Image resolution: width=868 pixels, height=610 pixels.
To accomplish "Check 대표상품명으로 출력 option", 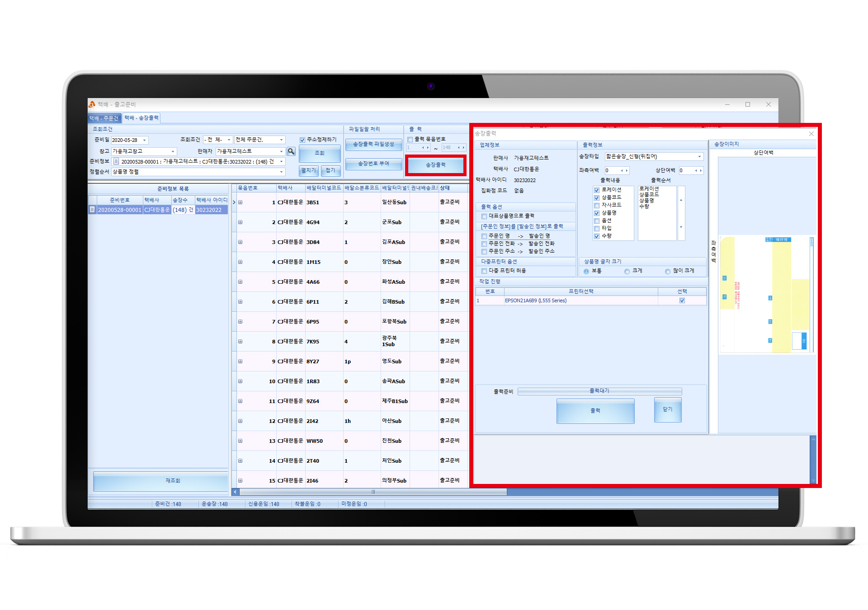I will click(484, 216).
